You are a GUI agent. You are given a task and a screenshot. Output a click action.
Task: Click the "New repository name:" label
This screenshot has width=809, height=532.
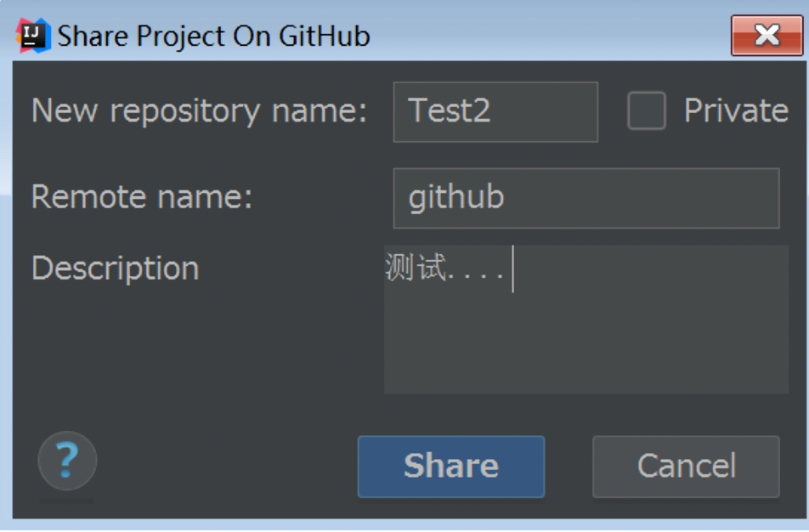tap(199, 111)
